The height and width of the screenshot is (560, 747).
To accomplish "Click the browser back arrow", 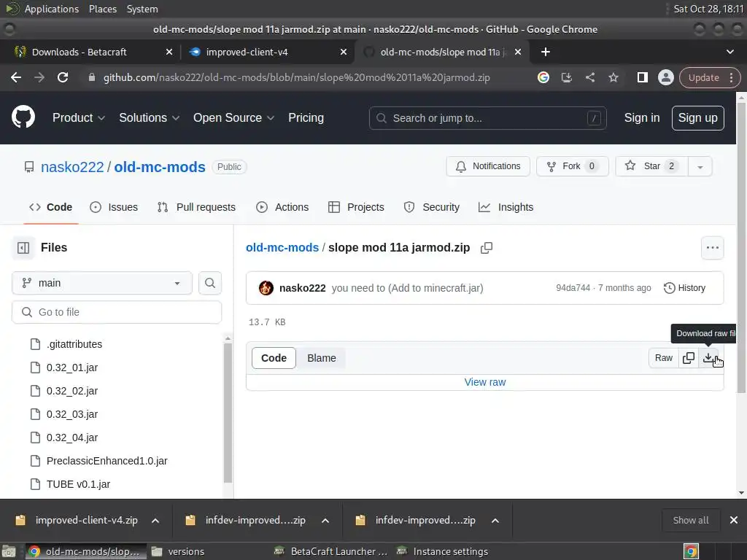I will coord(16,77).
